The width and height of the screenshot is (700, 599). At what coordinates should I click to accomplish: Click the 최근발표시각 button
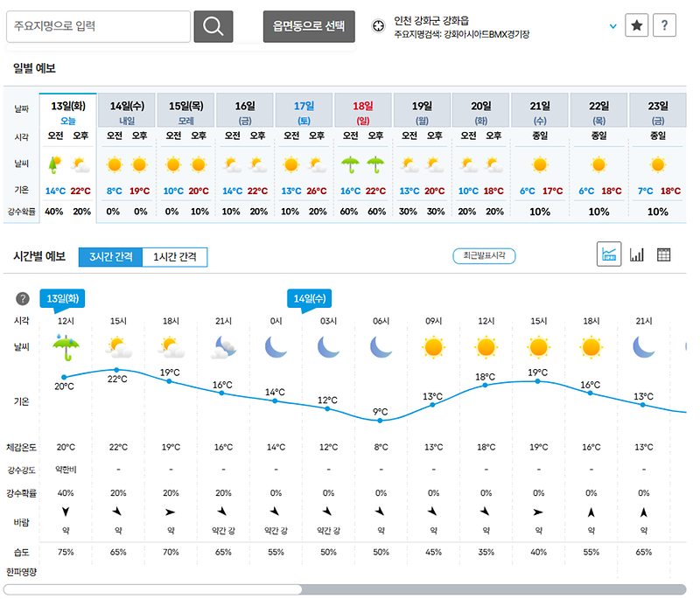(x=485, y=255)
